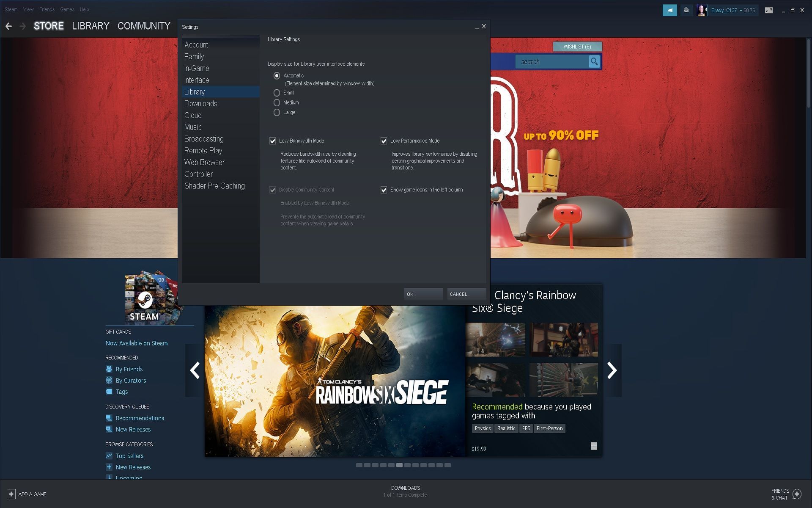Open Controller settings category

click(220, 174)
